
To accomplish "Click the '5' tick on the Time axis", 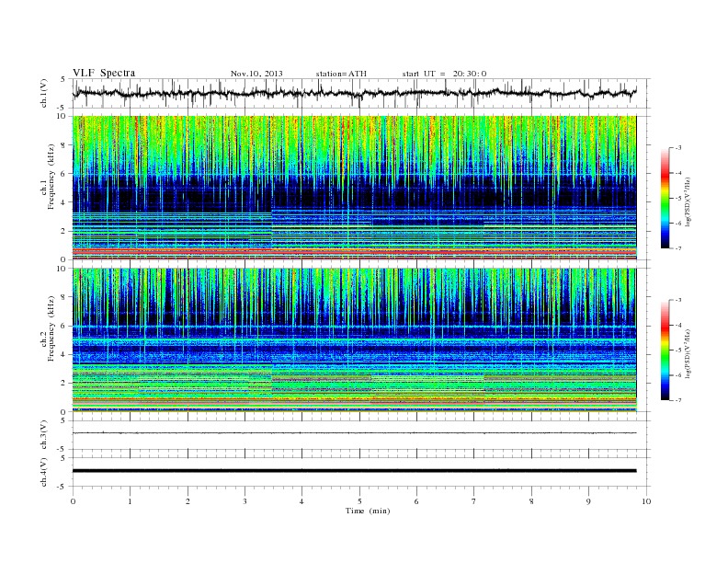I will pos(359,501).
